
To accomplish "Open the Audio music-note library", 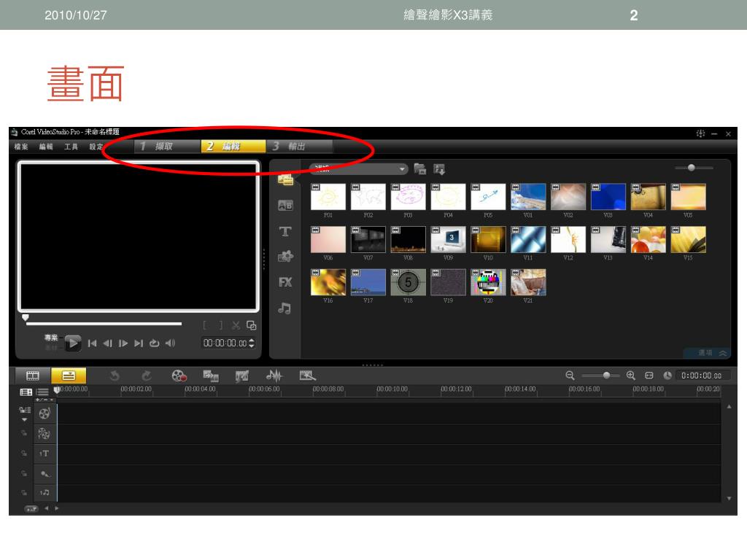I will point(285,308).
